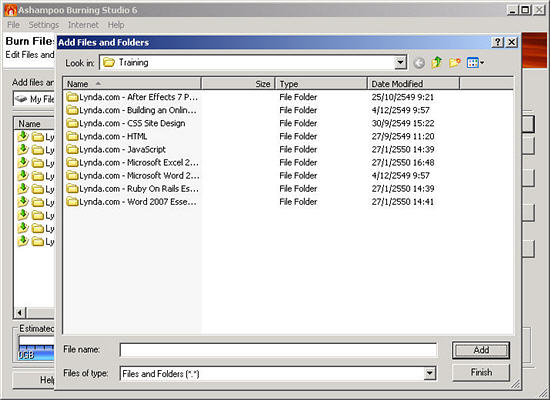Click left scroll arrow in main window list
The height and width of the screenshot is (400, 550).
[x=20, y=312]
